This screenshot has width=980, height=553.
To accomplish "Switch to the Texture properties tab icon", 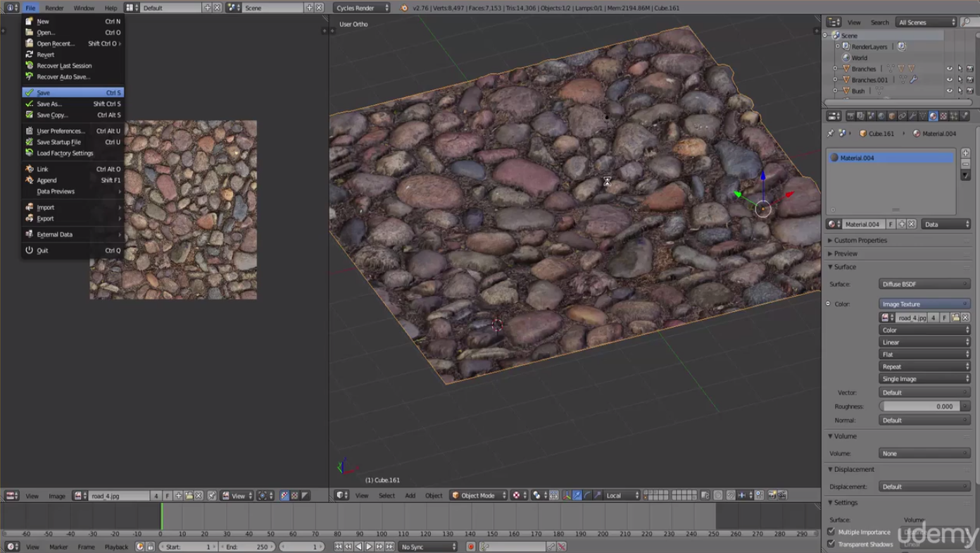I will [943, 116].
